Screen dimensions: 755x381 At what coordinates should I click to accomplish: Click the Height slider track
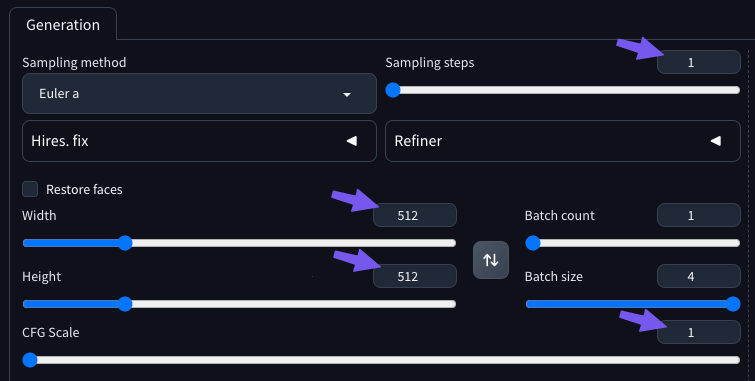(239, 304)
